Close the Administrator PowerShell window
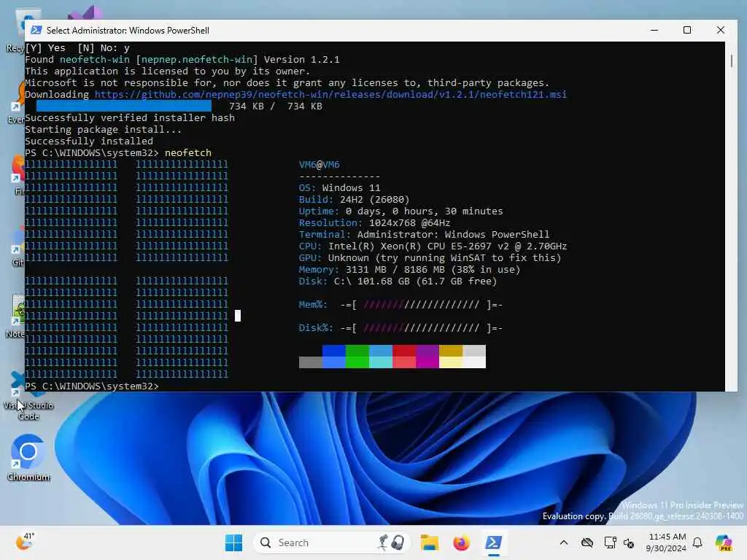The width and height of the screenshot is (747, 560). (720, 30)
